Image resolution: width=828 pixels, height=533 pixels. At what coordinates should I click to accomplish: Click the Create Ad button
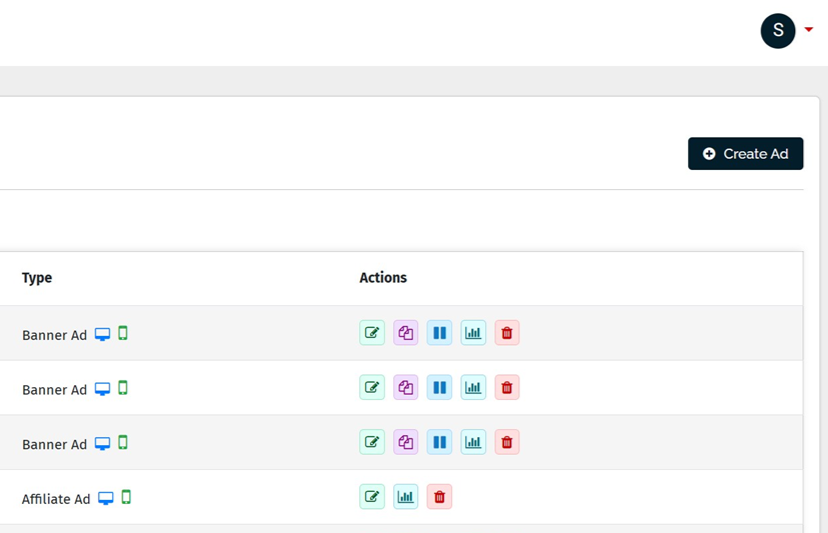point(745,154)
